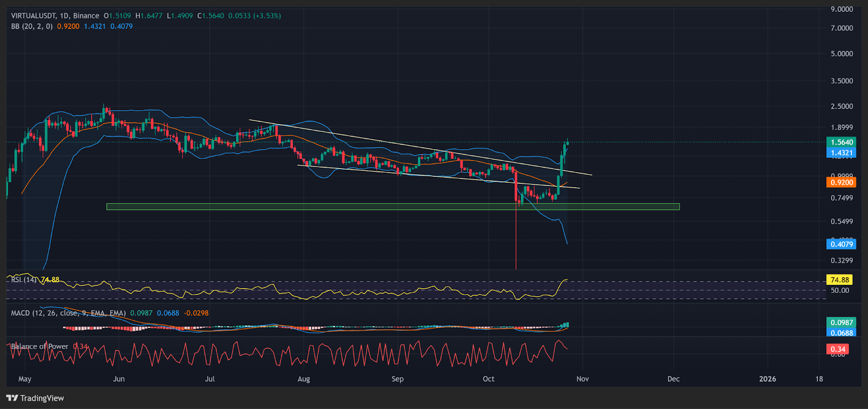Click the MACD indicator legend
Screen dimensions: 868x409
68,313
